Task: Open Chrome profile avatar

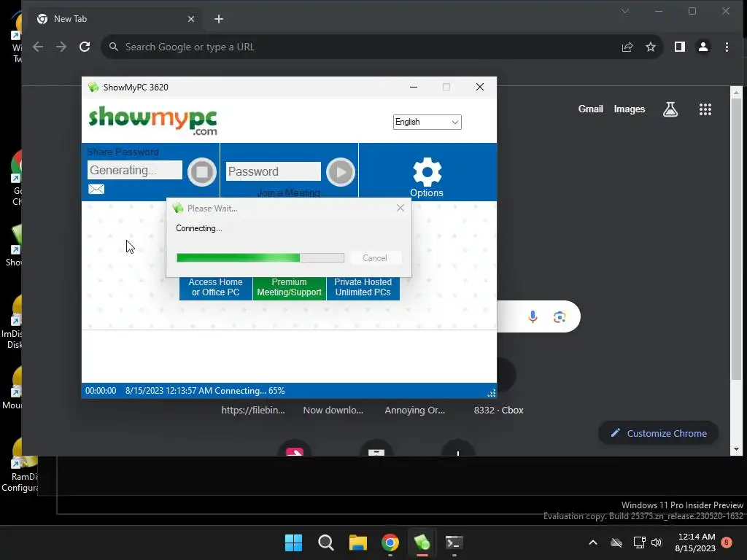Action: tap(703, 47)
